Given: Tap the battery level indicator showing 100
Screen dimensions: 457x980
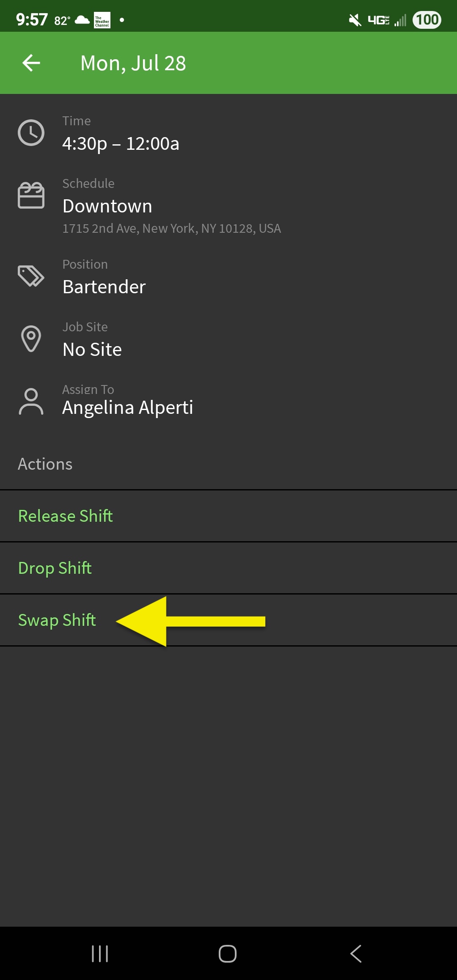Looking at the screenshot, I should pos(427,19).
